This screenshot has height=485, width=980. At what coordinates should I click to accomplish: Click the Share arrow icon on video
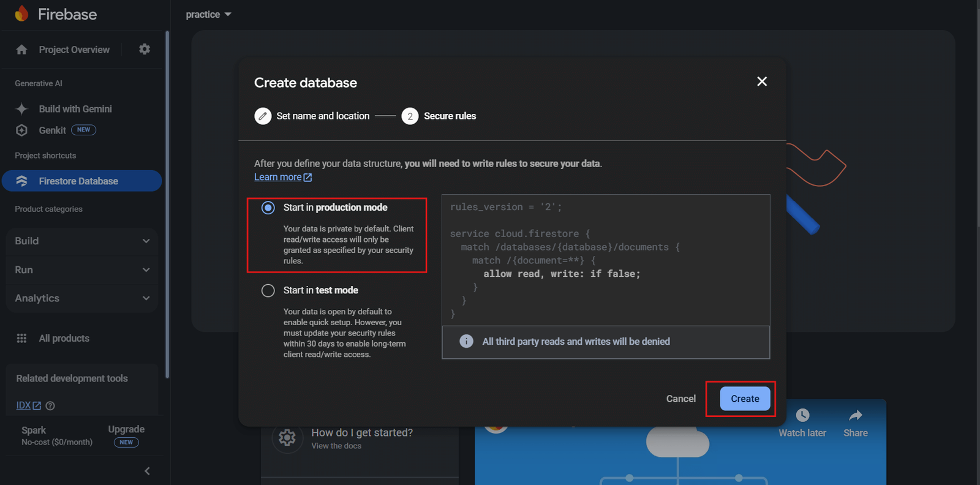pyautogui.click(x=855, y=416)
